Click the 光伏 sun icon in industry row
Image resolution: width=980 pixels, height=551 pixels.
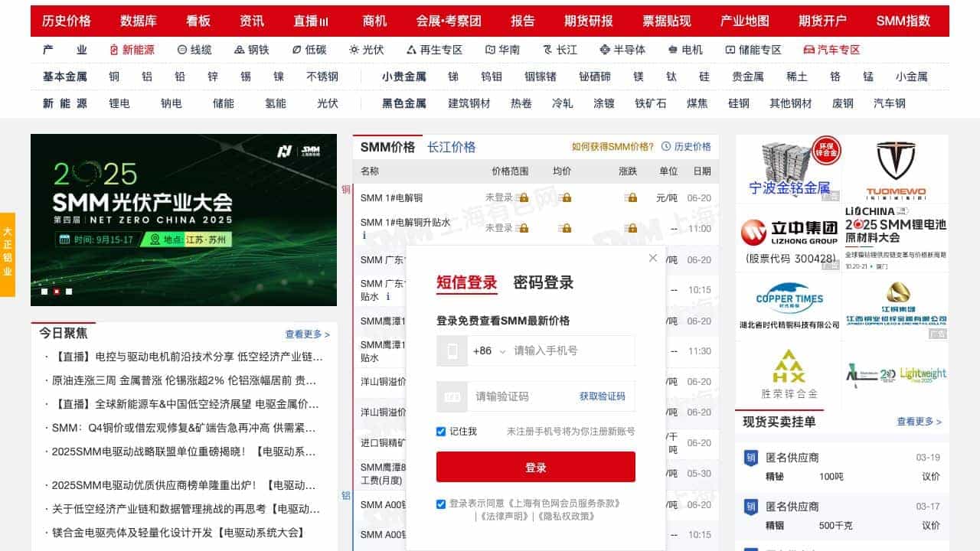354,50
